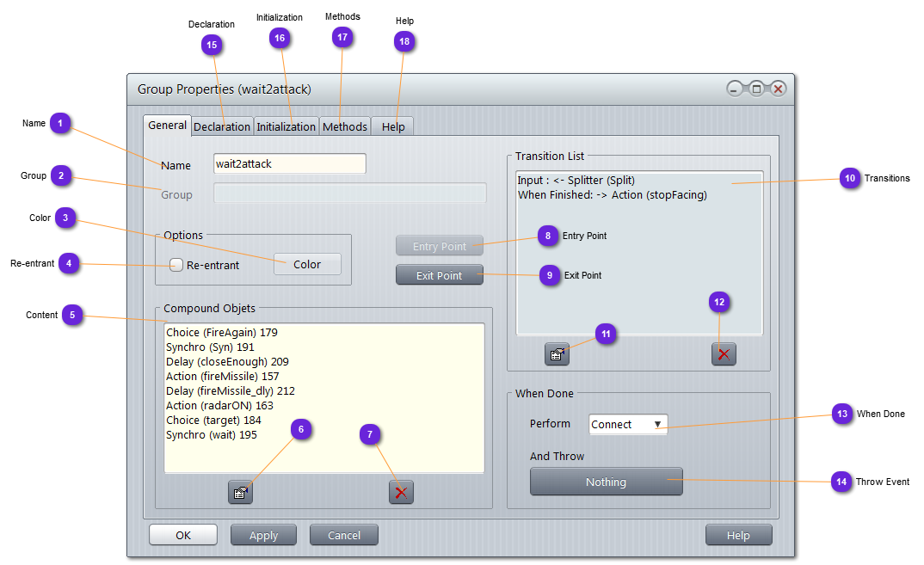This screenshot has width=924, height=565.
Task: Click the Name input field
Action: coord(289,163)
